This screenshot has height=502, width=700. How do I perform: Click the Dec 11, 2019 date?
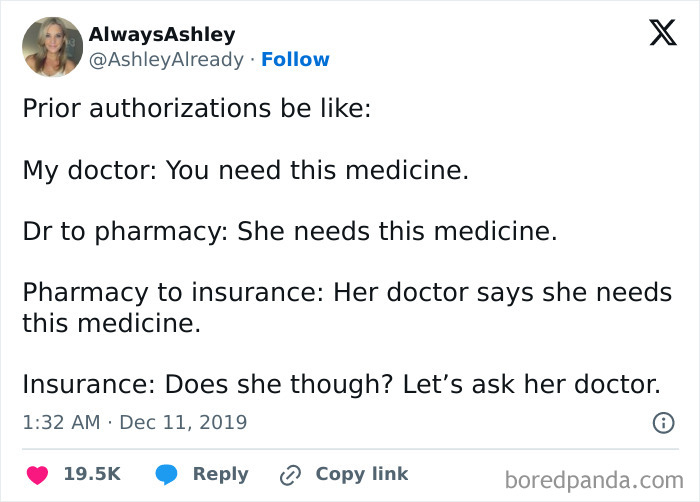[183, 423]
